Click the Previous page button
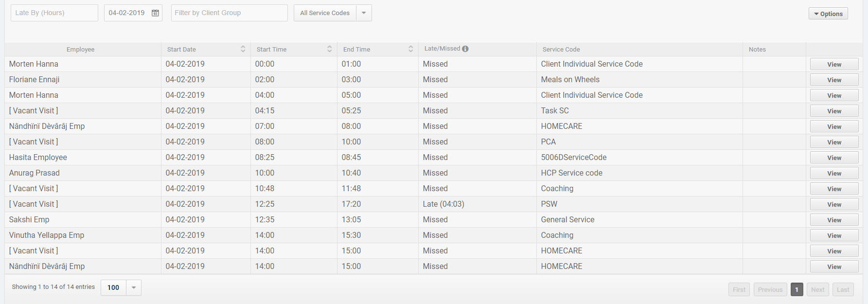The image size is (868, 304). (770, 289)
